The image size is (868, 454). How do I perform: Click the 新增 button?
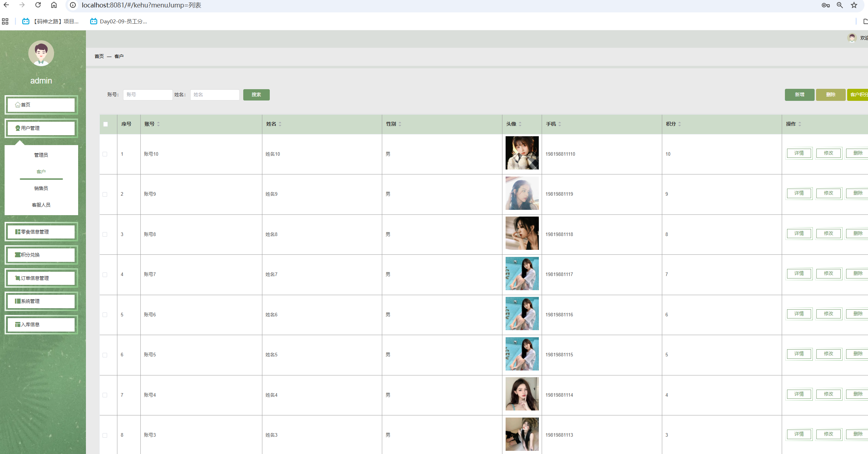(799, 94)
